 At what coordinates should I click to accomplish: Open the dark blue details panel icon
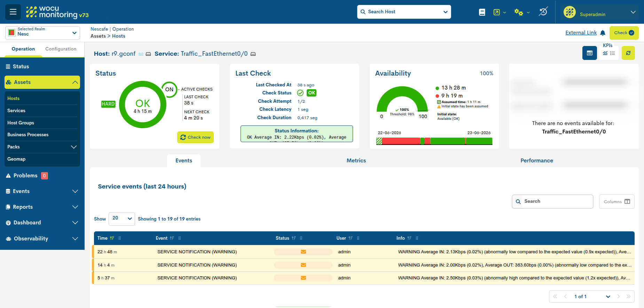coord(590,53)
